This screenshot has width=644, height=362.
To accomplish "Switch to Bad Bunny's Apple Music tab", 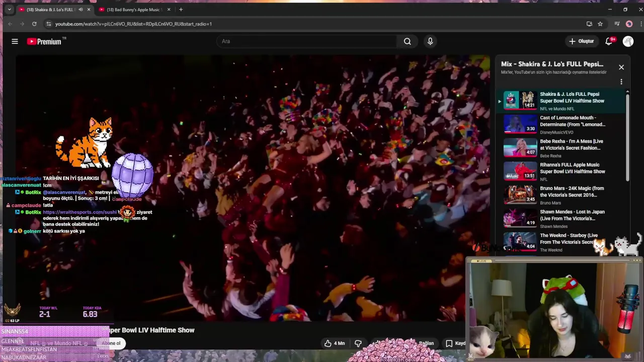I will click(134, 10).
